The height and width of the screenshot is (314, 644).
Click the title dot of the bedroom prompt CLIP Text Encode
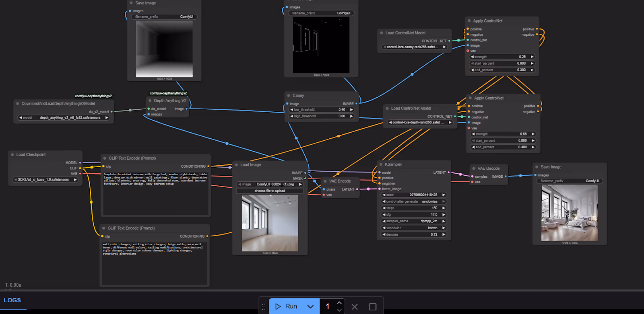coord(105,158)
